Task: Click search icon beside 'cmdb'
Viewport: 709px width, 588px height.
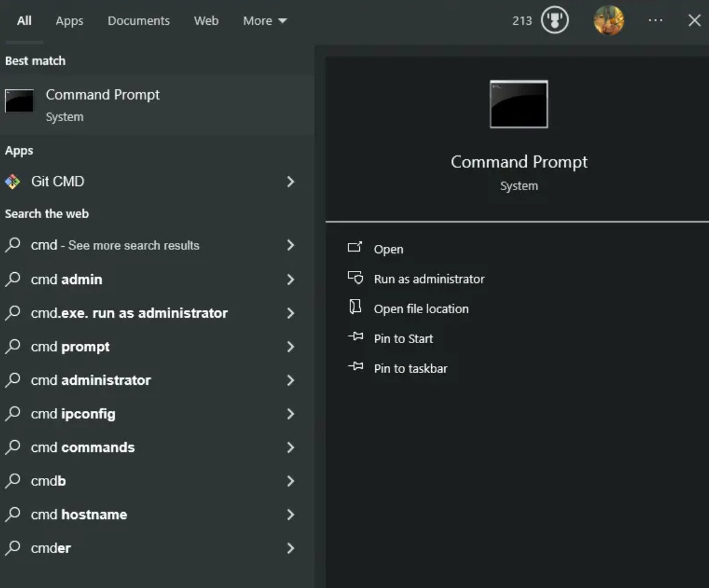Action: [x=12, y=480]
